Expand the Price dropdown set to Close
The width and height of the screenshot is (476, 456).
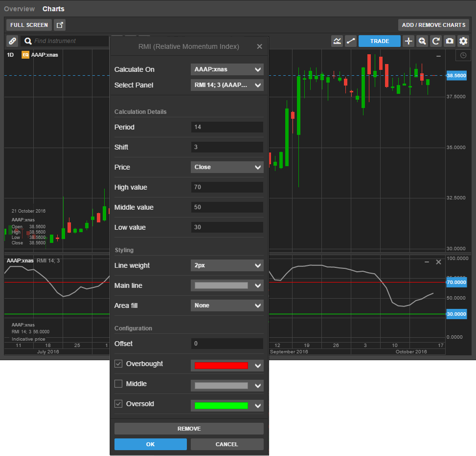click(227, 167)
